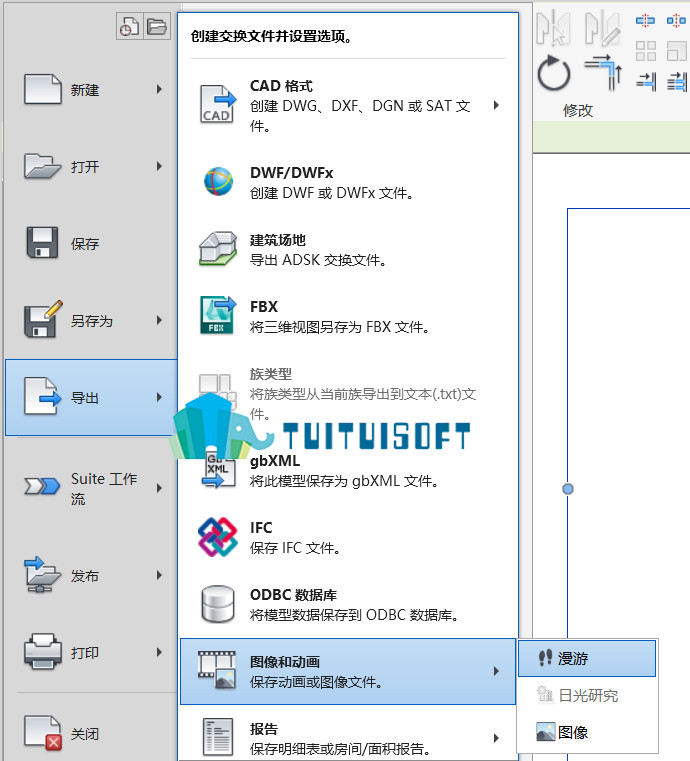Click the filmstrip image and animation icon
This screenshot has width=690, height=761.
pyautogui.click(x=217, y=670)
